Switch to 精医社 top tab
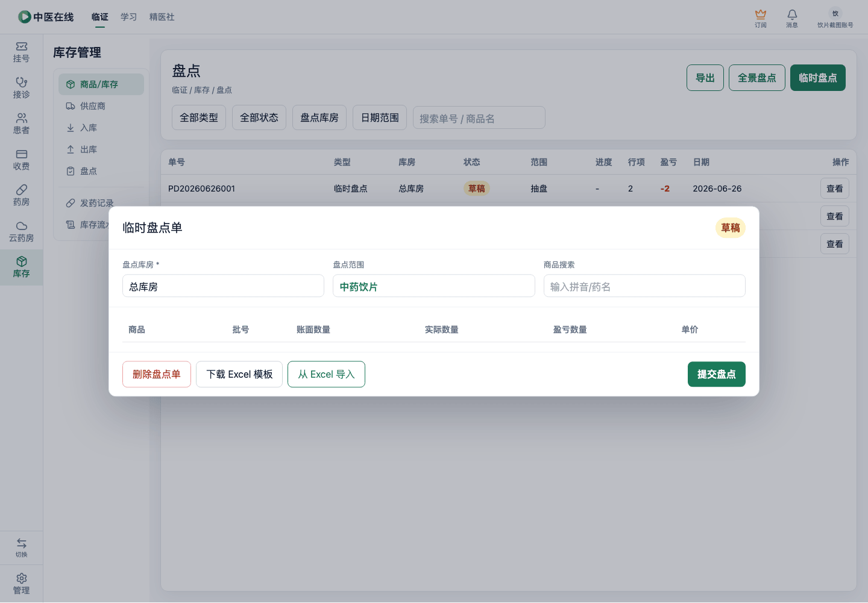The height and width of the screenshot is (603, 868). coord(162,17)
